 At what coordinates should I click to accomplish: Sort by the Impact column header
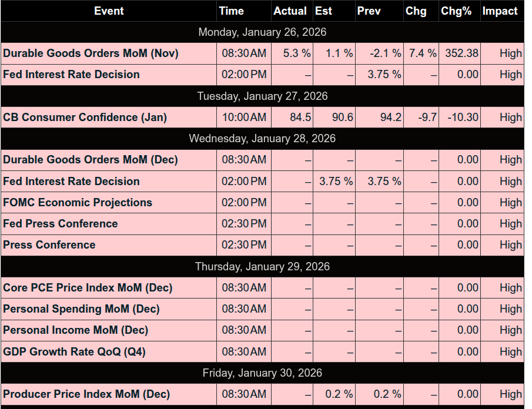pyautogui.click(x=500, y=11)
